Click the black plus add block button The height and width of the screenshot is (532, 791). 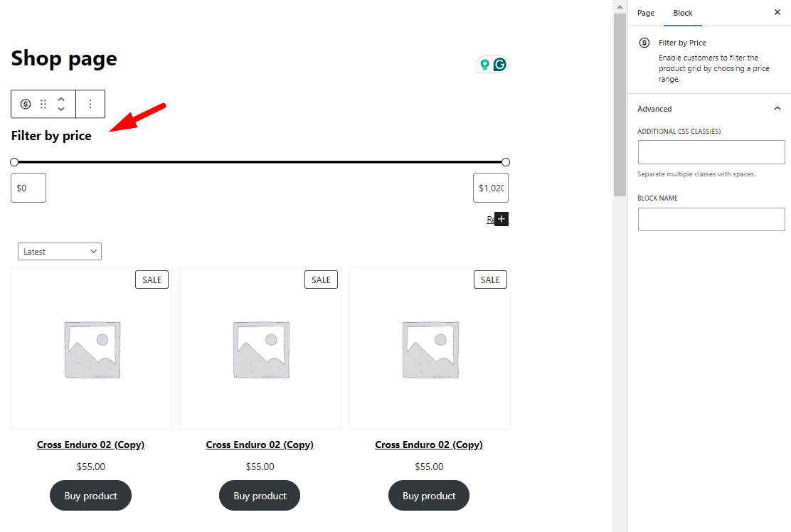point(501,219)
